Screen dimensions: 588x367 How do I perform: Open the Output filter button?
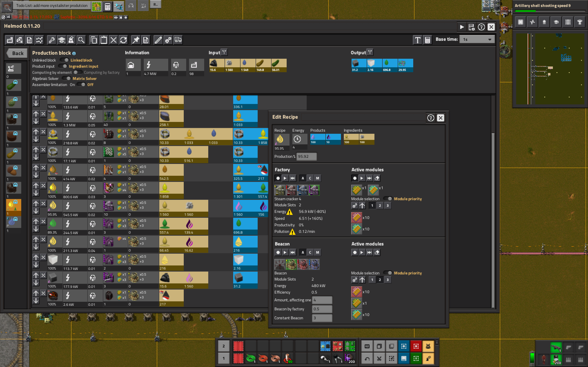point(370,52)
